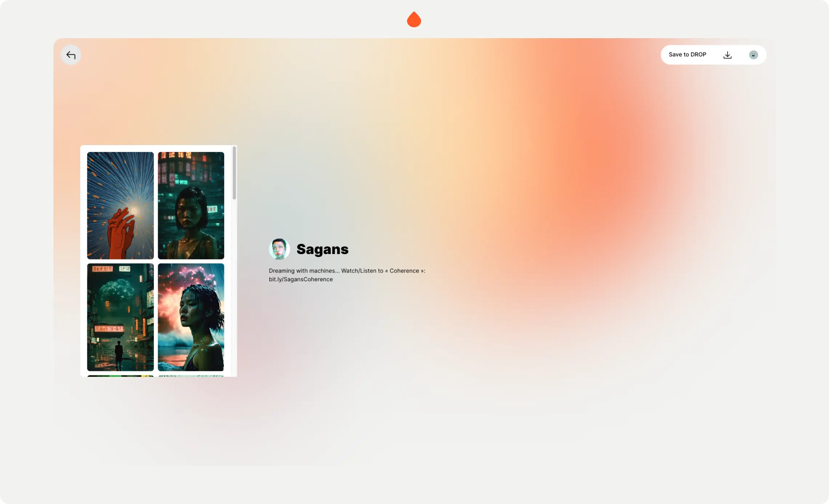
Task: Open the woman with pink clouds artwork
Action: 191,317
